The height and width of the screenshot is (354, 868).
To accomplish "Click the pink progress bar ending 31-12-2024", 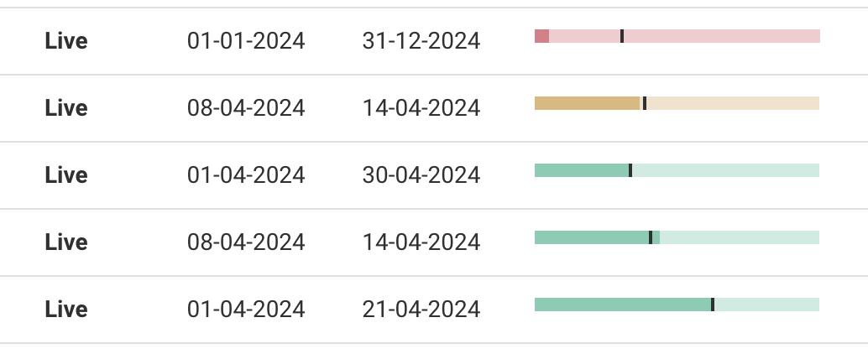I will pyautogui.click(x=677, y=36).
